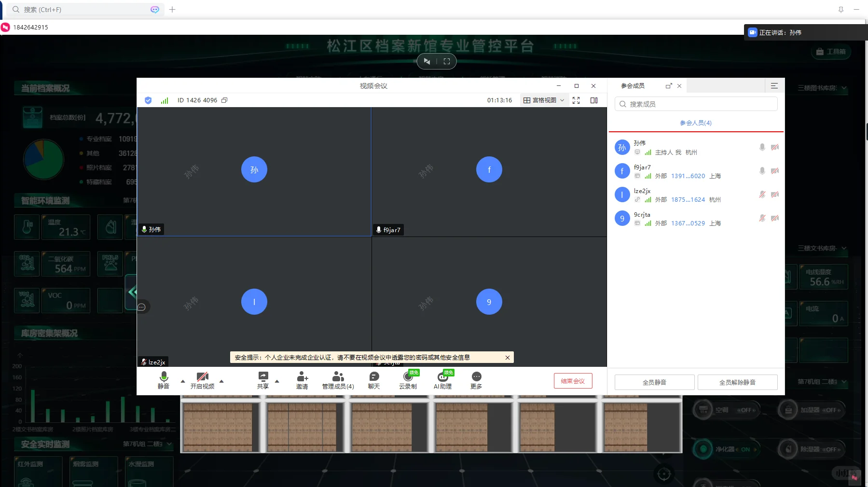Screen dimensions: 868x487
Task: Click the 564 PPM carbon dioxide reading
Action: (x=70, y=268)
